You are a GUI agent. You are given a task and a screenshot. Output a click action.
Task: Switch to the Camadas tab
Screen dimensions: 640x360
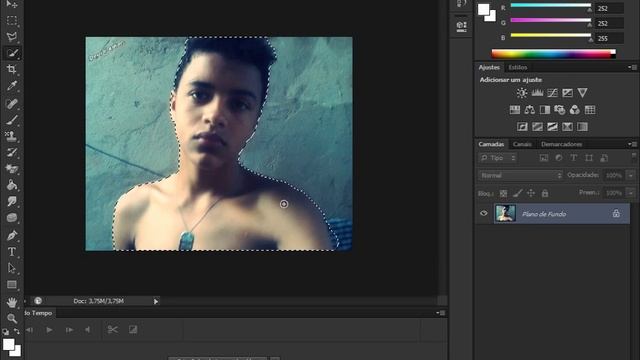[491, 144]
